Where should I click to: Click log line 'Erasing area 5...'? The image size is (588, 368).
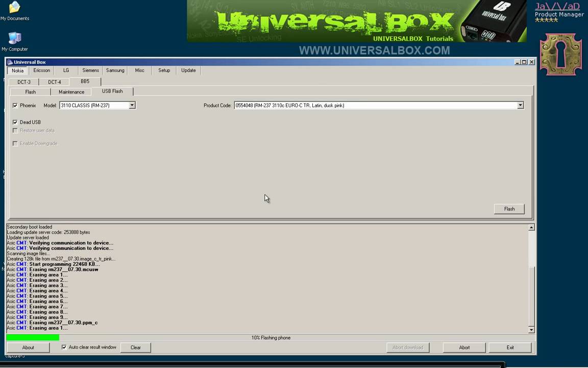click(37, 296)
